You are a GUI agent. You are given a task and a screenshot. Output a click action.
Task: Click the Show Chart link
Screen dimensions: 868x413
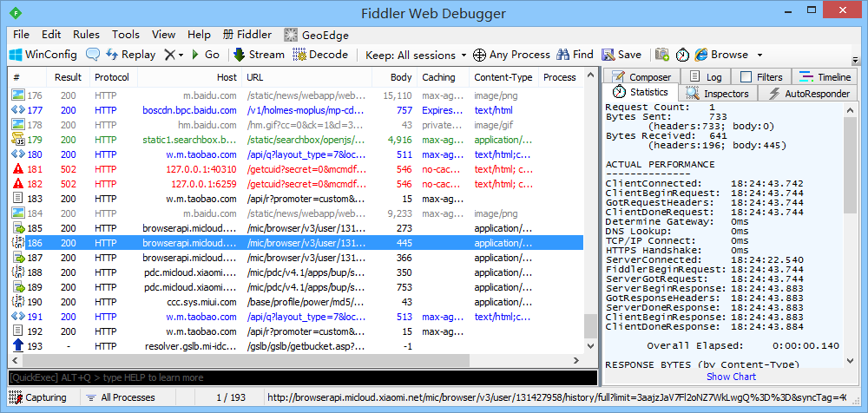pyautogui.click(x=731, y=377)
